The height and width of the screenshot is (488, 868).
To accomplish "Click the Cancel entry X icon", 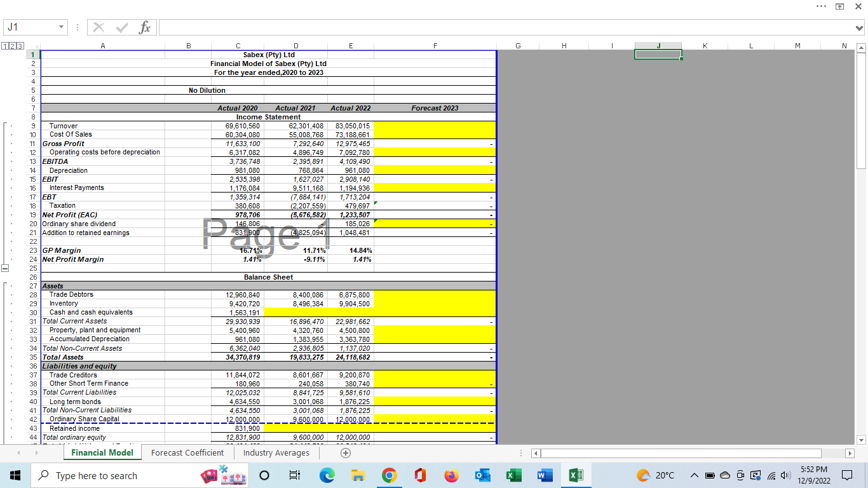I will point(99,27).
